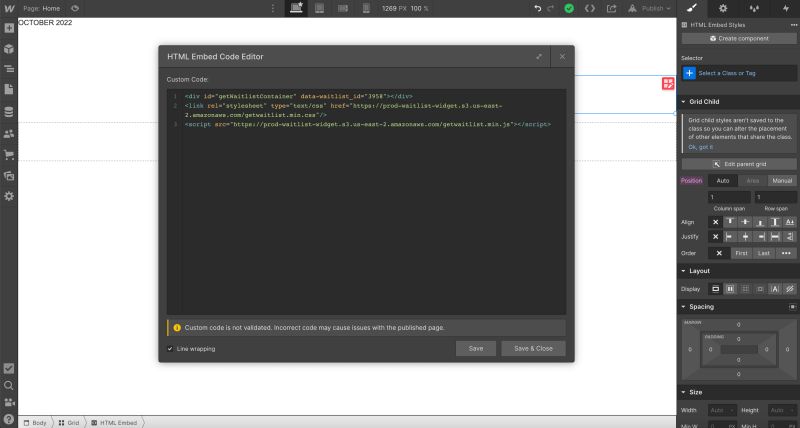Screen dimensions: 800x428
Task: Set display to None (hidden)
Action: click(790, 289)
